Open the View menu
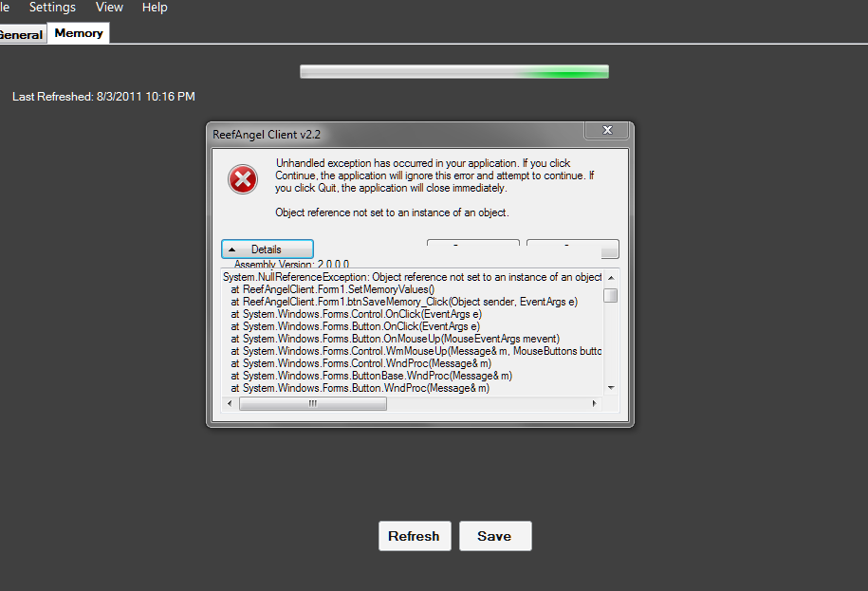The image size is (868, 591). 109,8
